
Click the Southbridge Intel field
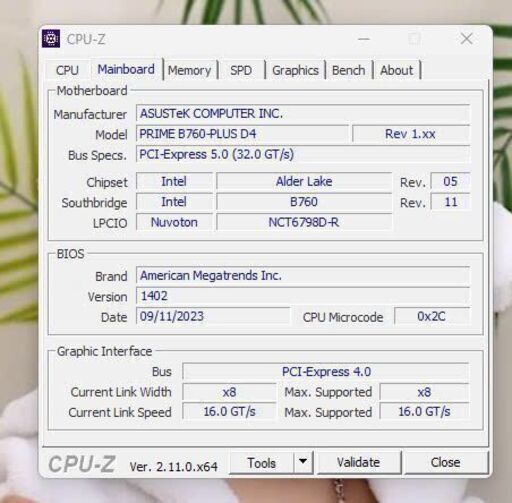(x=174, y=202)
